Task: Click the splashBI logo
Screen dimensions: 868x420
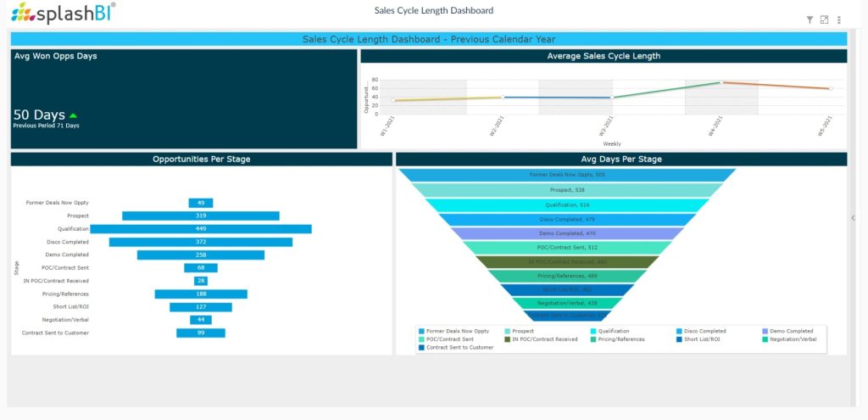Action: coord(63,13)
